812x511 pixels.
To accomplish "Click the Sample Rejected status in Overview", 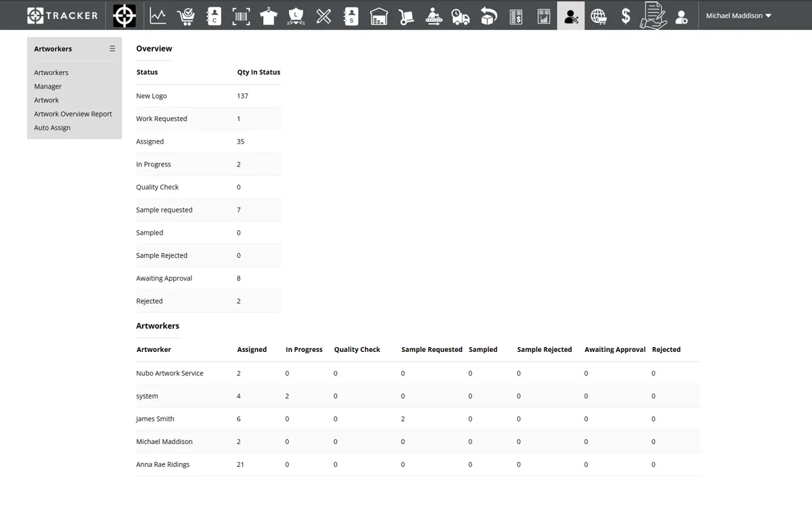I will pyautogui.click(x=162, y=255).
